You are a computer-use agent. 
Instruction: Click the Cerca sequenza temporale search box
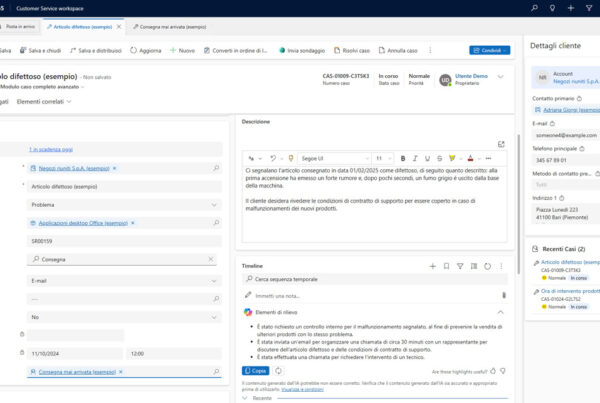tap(375, 279)
